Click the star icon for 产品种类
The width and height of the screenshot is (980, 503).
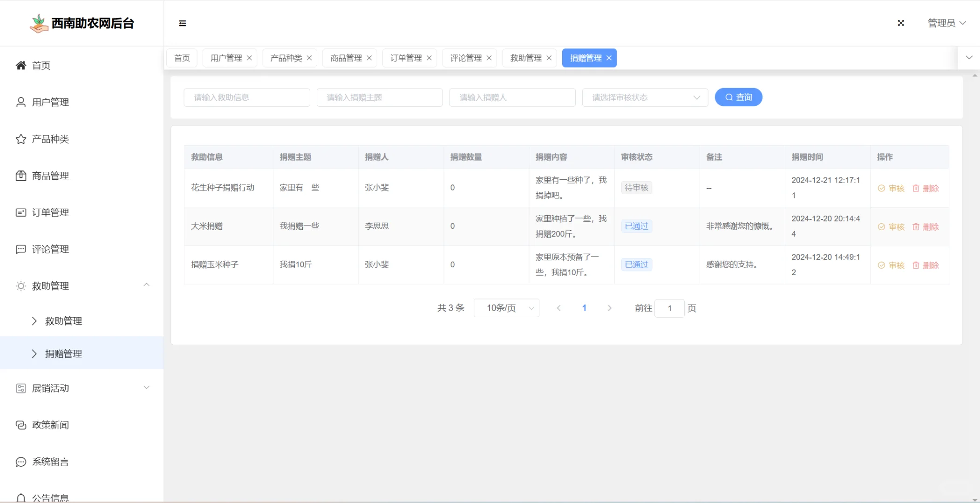pyautogui.click(x=20, y=139)
